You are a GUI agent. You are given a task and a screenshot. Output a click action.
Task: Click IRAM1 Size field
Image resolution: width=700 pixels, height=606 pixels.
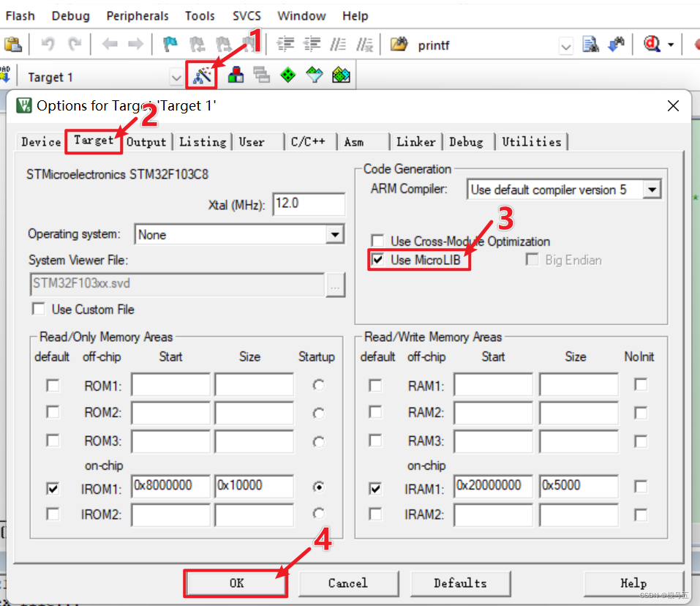tap(579, 486)
